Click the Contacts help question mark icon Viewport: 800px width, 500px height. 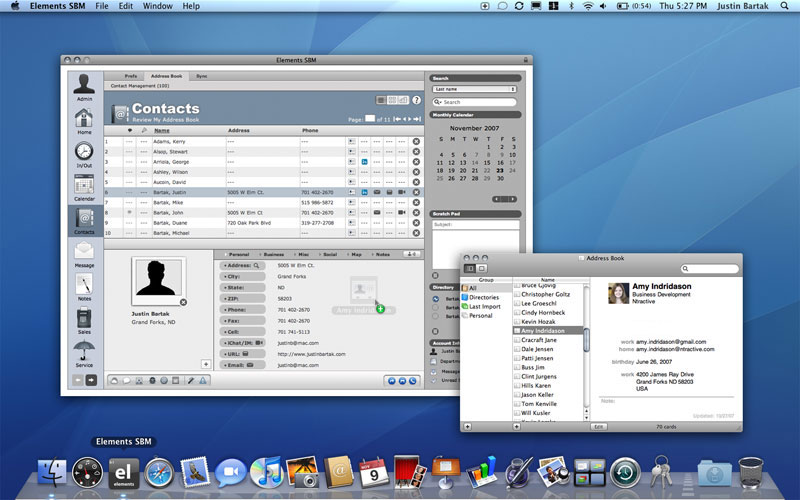(416, 100)
